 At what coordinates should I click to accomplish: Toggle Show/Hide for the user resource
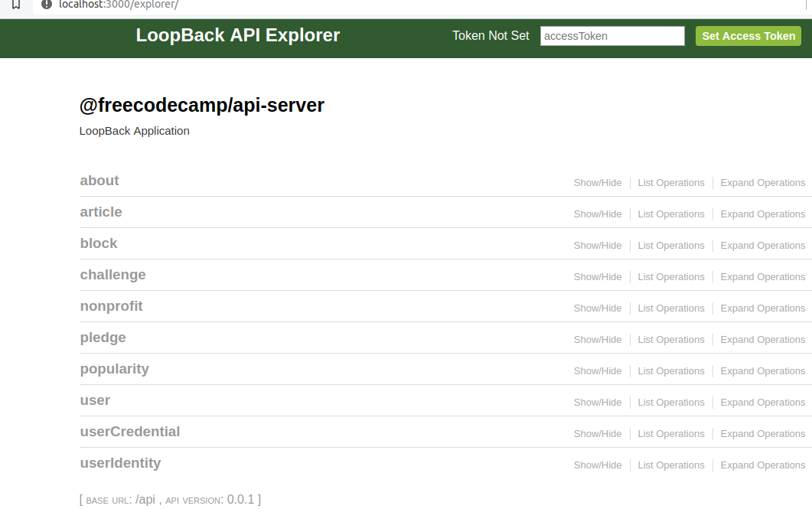click(x=597, y=402)
